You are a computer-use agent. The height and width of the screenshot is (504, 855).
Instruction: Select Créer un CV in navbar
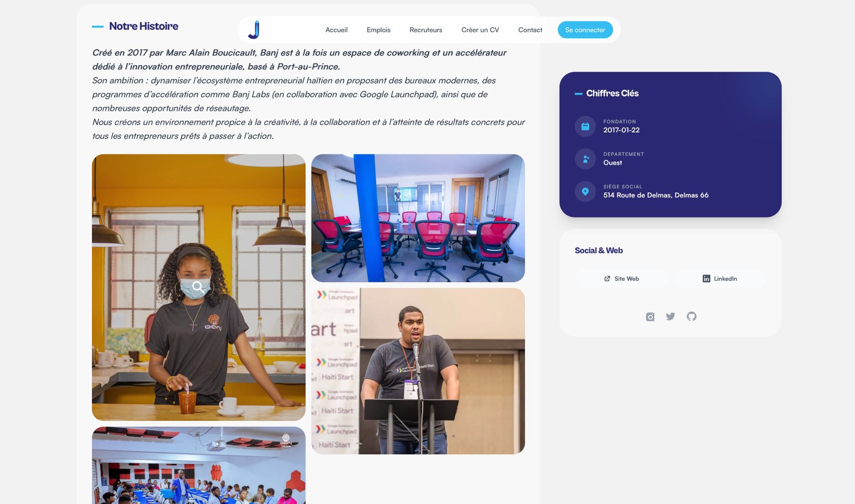click(480, 30)
